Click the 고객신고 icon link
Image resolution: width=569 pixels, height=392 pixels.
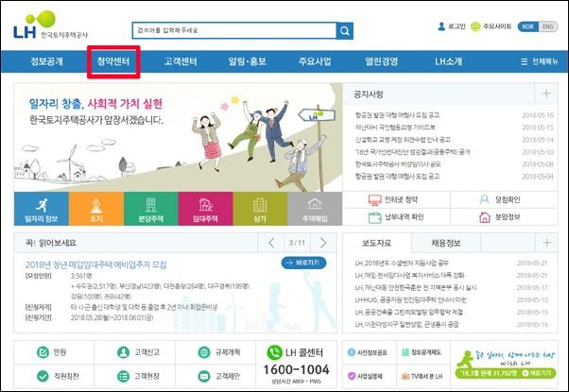tap(138, 352)
